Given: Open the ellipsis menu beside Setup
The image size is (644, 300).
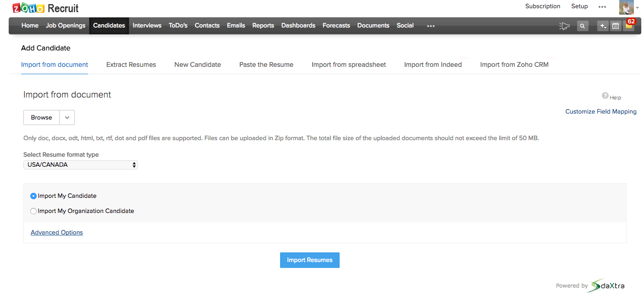Looking at the screenshot, I should coord(602,7).
